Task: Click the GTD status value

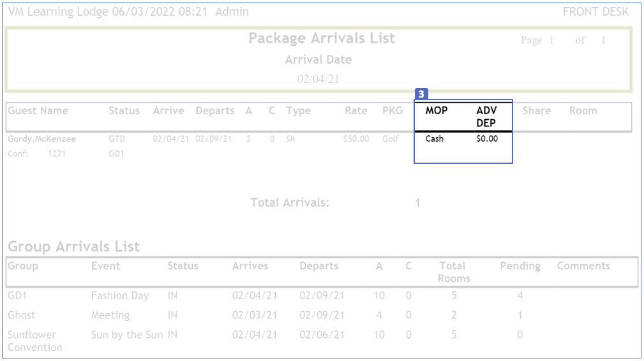Action: (117, 138)
